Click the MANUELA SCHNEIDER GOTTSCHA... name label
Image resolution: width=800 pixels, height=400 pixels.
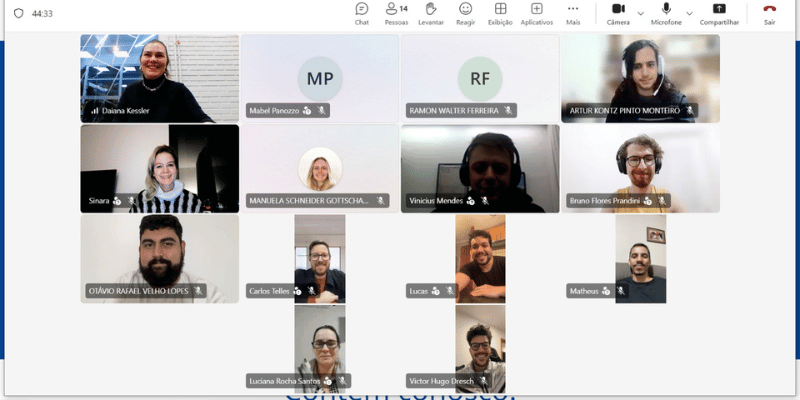309,201
